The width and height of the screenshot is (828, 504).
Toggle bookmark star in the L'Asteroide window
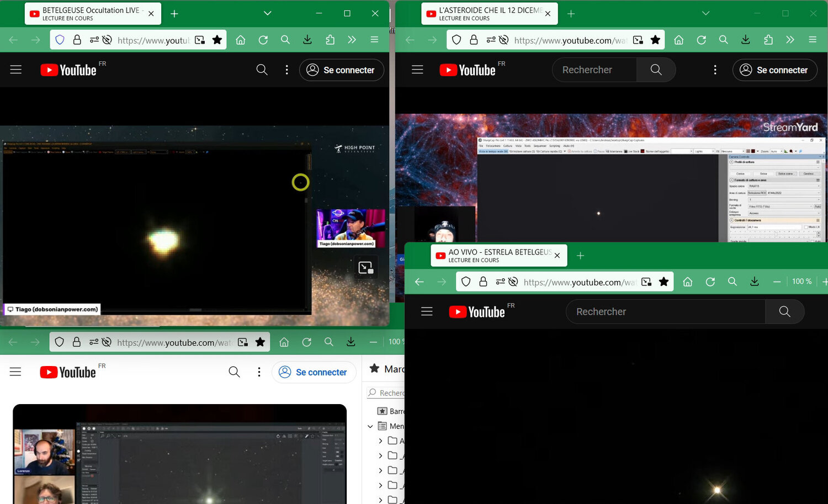[655, 40]
